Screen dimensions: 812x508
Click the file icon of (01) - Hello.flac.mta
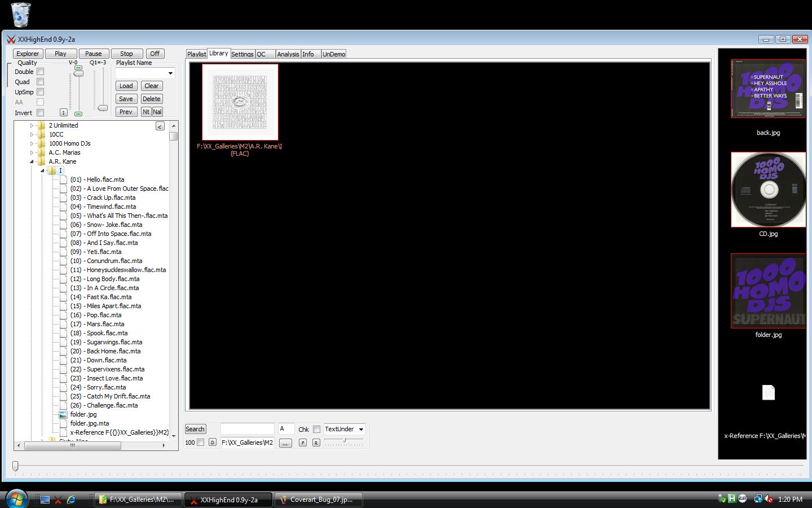pos(63,179)
